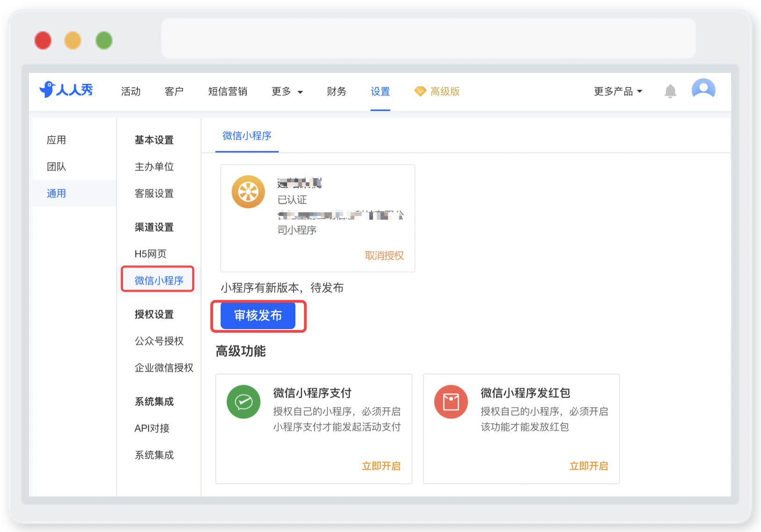Click 立即开启 for 微信小程序支付
The image size is (761, 532).
[381, 466]
